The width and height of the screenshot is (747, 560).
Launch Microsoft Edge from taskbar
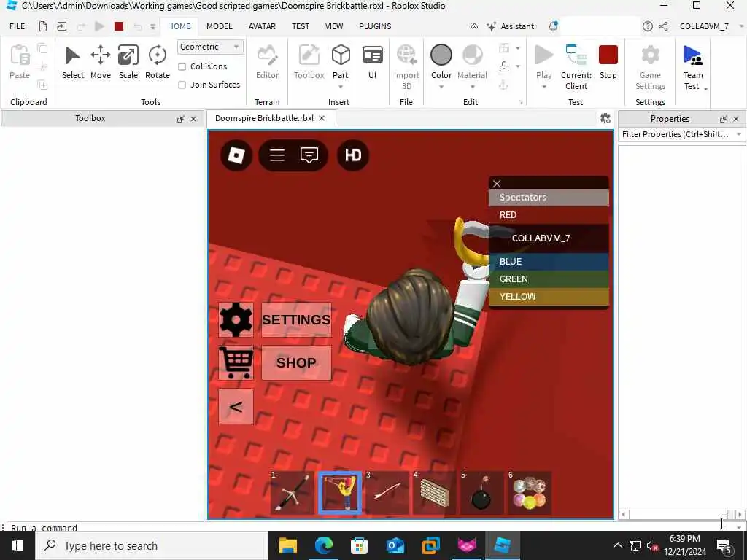(323, 545)
